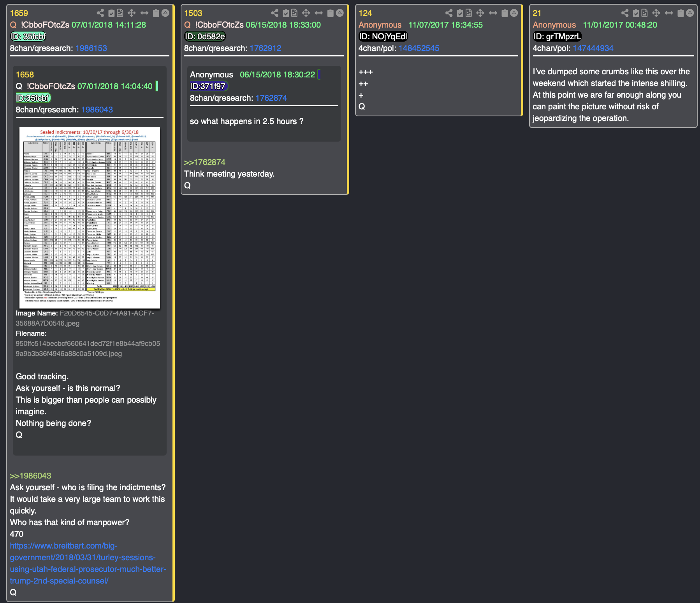Click the clipboard icon on post 1503

(x=331, y=13)
